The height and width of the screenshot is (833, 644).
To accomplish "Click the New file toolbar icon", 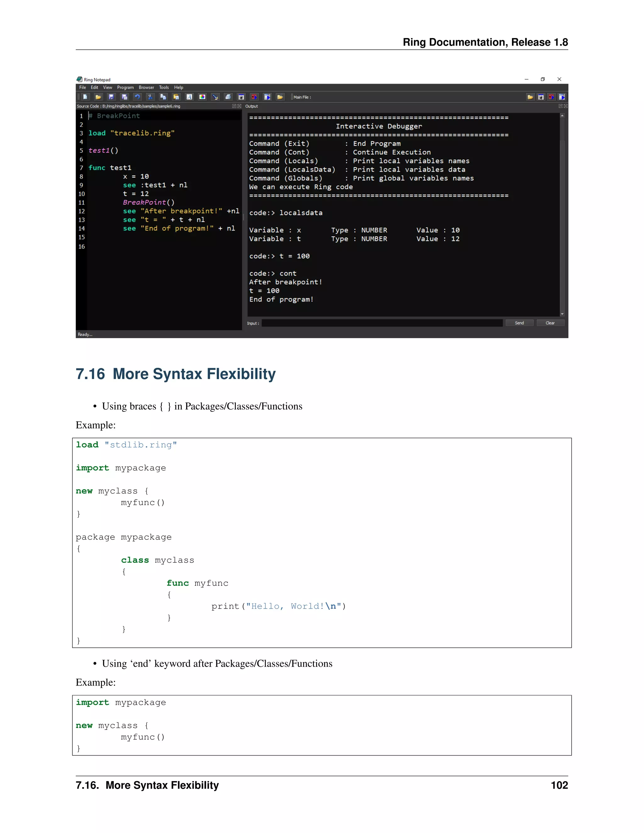I will [86, 97].
